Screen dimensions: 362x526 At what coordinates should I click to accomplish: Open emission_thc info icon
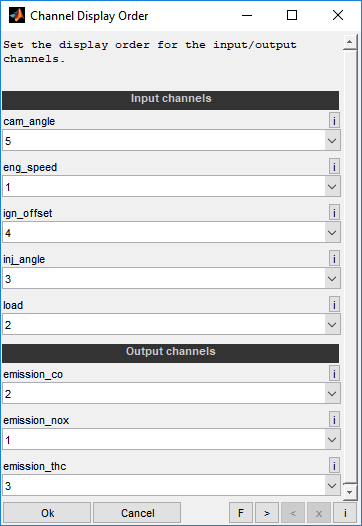(x=334, y=465)
